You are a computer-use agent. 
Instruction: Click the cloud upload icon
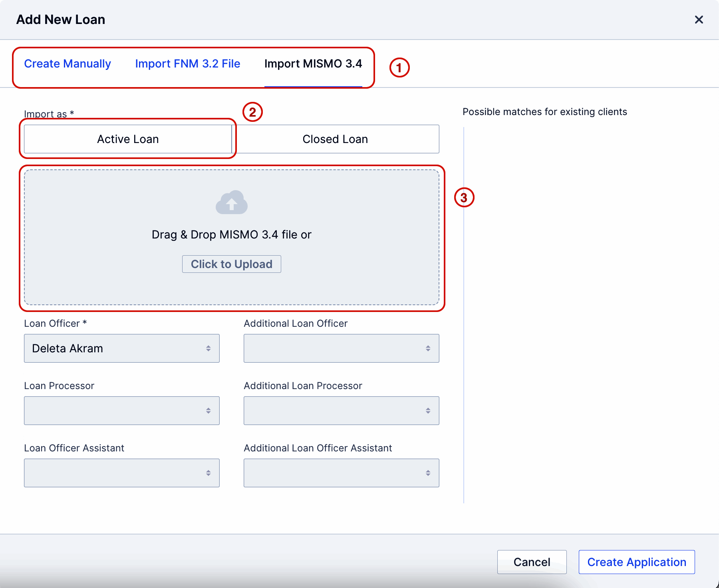coord(232,203)
